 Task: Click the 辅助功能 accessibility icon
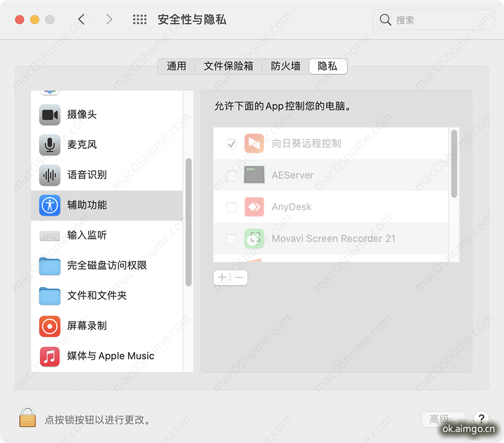click(49, 205)
